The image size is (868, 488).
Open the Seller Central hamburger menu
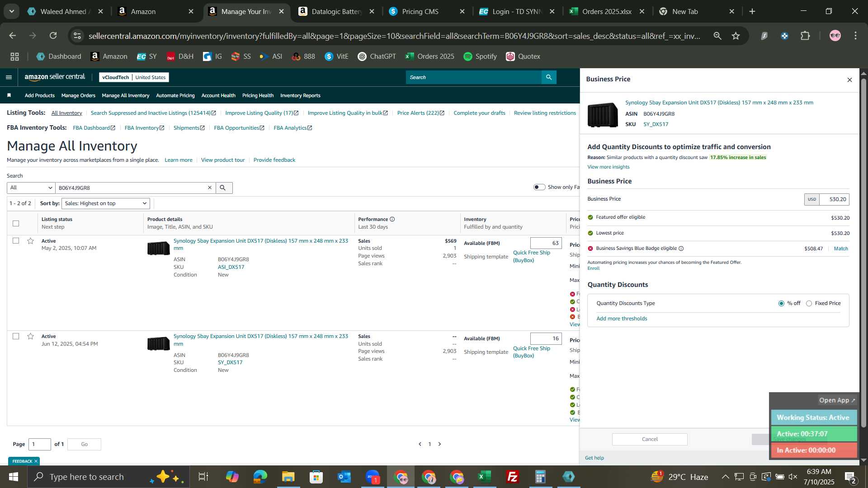coord(9,77)
